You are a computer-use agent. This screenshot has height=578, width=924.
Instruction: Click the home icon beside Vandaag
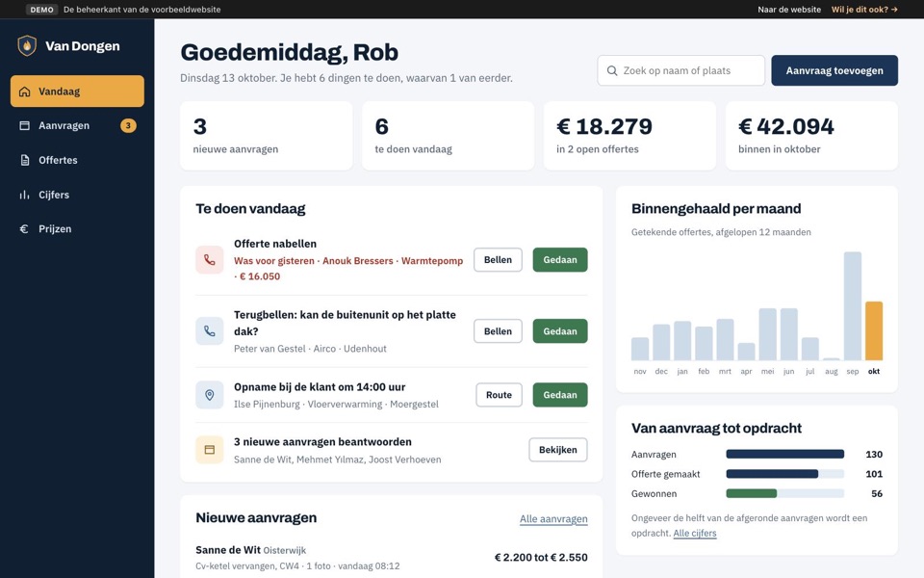pyautogui.click(x=24, y=92)
